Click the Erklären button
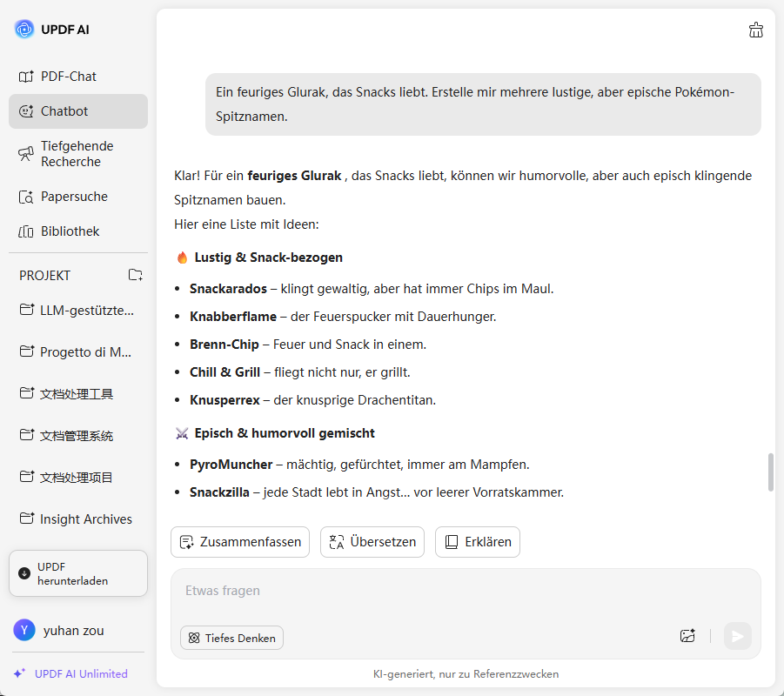784x696 pixels. tap(478, 541)
